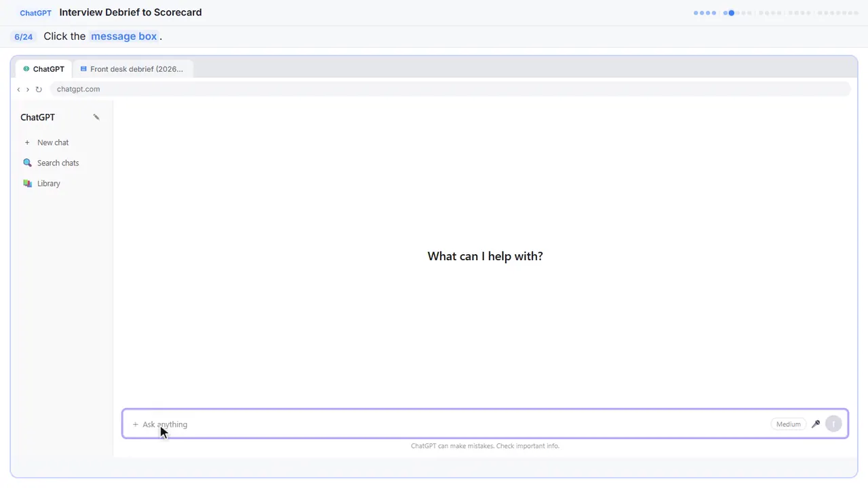Click the magnifier icon for Search chats

(x=27, y=163)
